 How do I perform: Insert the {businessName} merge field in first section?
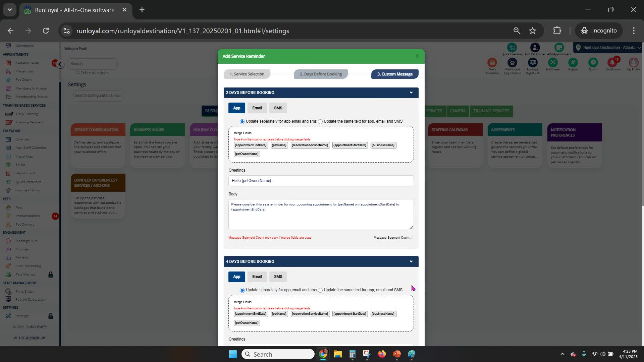click(383, 145)
